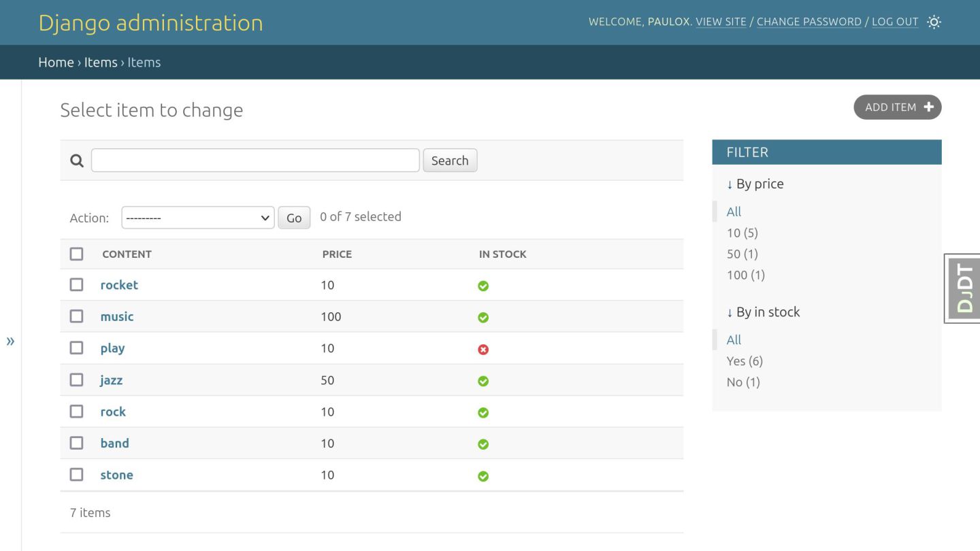Click the green in-stock icon for jazz

point(483,381)
